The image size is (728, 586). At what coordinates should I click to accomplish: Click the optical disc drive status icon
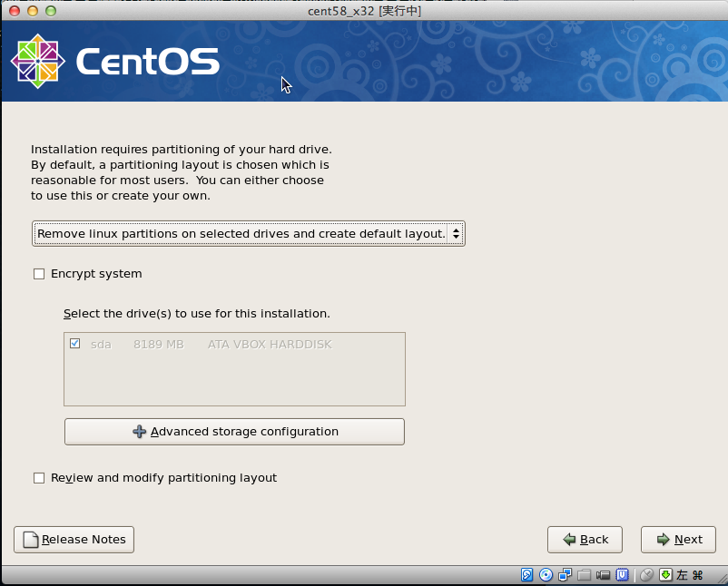pyautogui.click(x=546, y=575)
